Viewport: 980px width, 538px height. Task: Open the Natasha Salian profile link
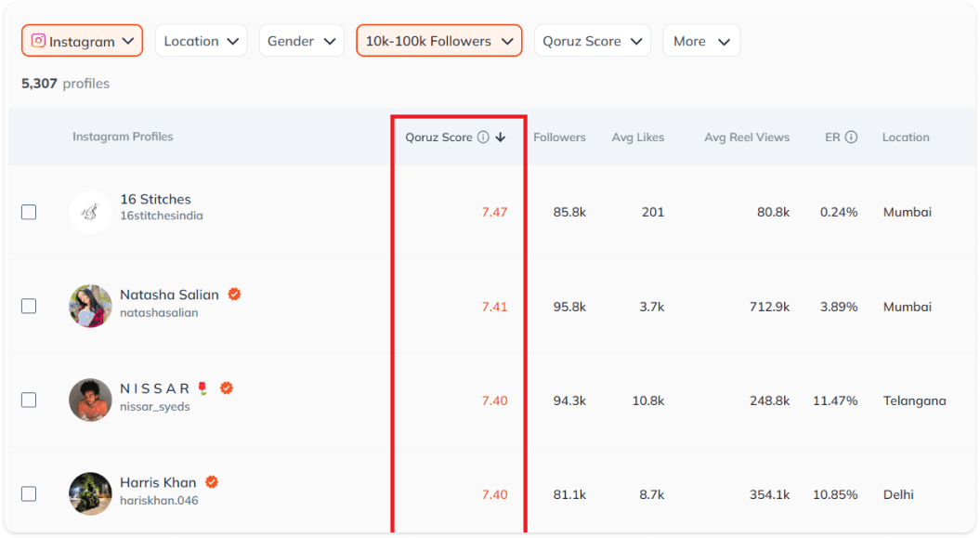169,295
